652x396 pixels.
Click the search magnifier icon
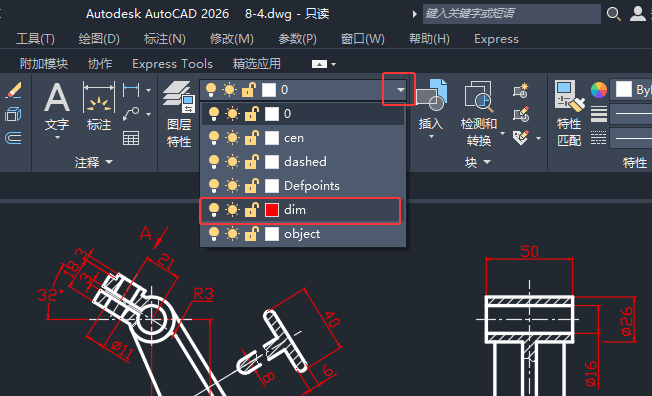(x=613, y=14)
